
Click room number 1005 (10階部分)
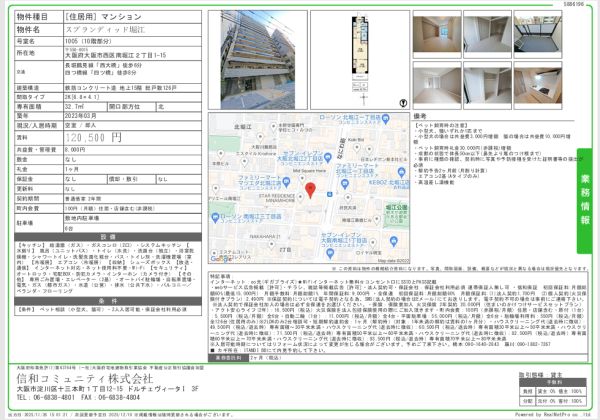point(88,41)
